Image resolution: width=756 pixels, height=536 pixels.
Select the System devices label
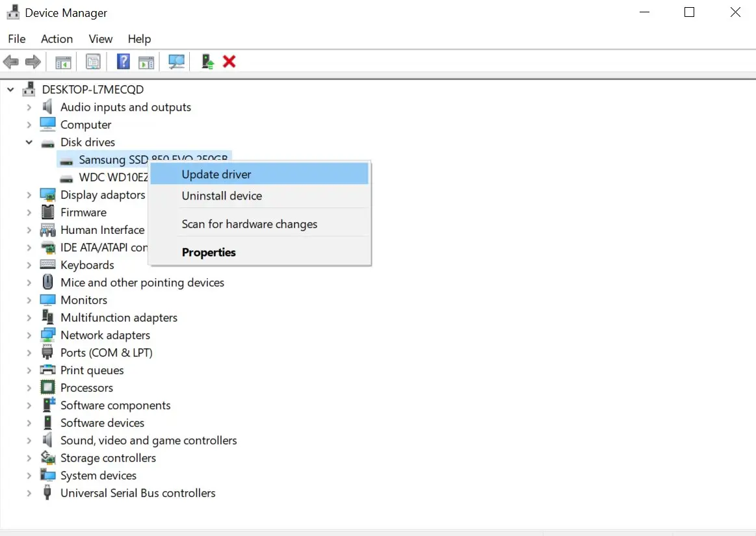(98, 476)
